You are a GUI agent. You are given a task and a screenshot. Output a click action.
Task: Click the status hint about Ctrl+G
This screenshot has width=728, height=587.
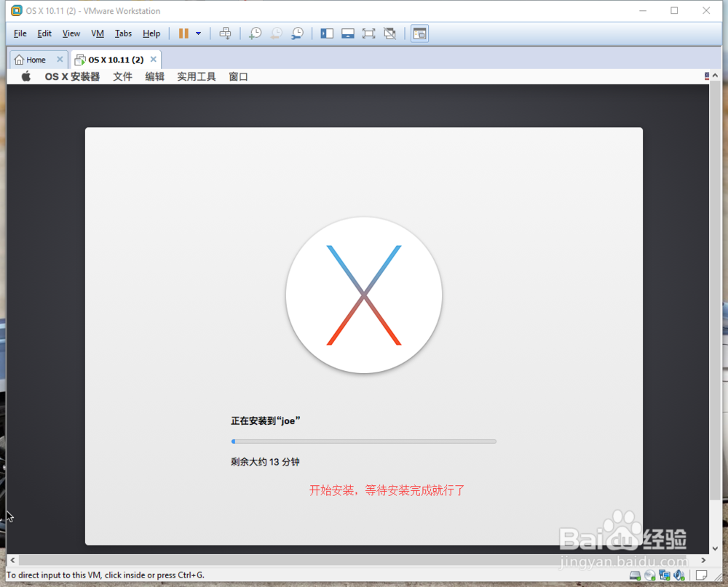106,575
